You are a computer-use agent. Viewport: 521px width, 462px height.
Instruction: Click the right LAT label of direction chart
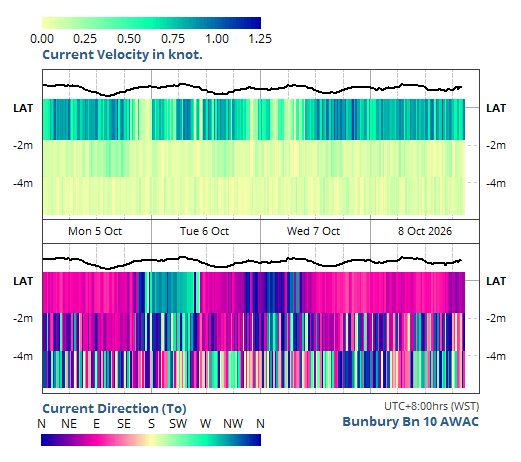[x=496, y=281]
